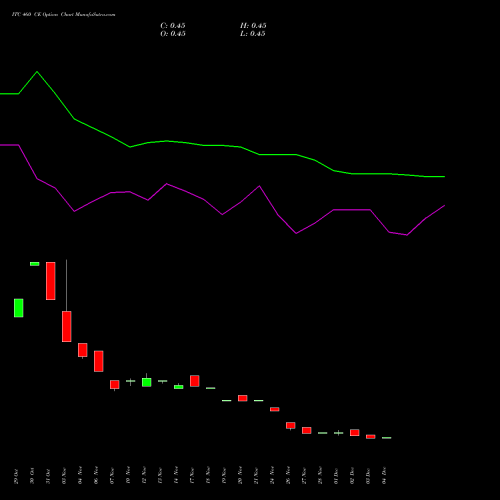Select the red candle above 03 Dec
Viewport: 500px width, 500px height.
coord(371,437)
